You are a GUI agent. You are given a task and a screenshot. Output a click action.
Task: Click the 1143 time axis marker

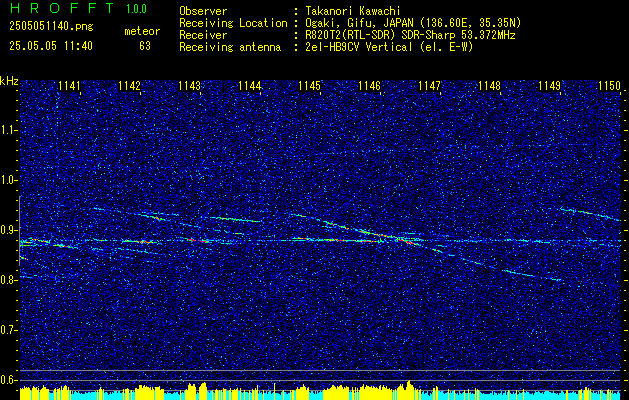tap(189, 86)
